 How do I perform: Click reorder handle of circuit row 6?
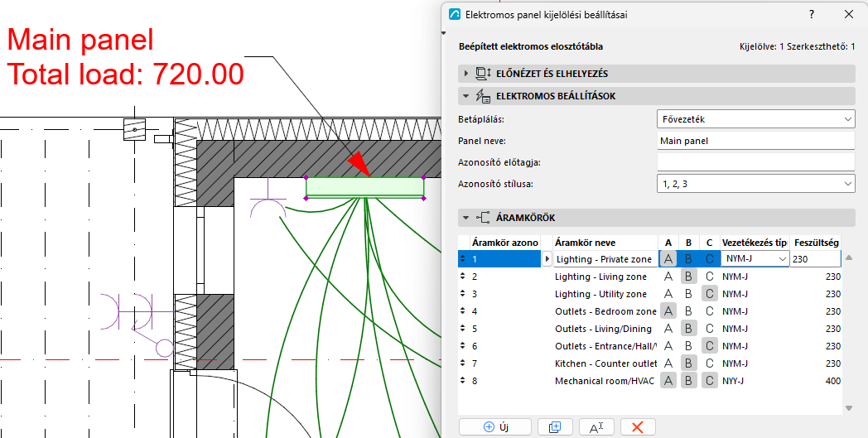(463, 346)
